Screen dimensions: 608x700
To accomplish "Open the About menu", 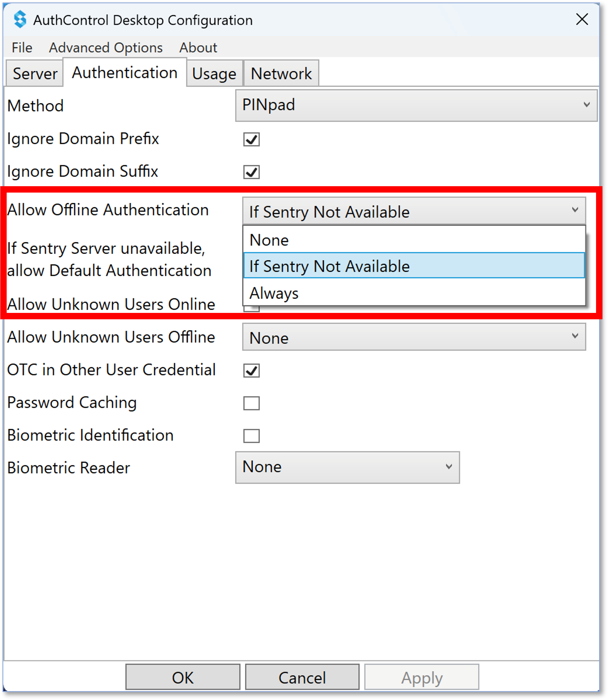I will point(198,48).
